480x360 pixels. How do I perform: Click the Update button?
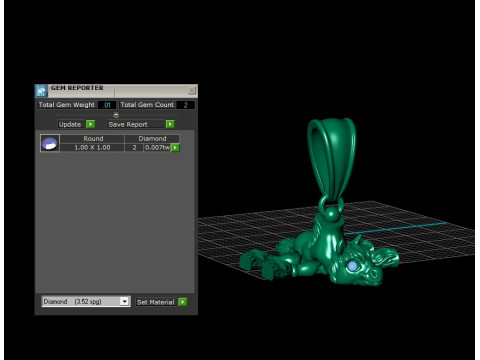70,124
